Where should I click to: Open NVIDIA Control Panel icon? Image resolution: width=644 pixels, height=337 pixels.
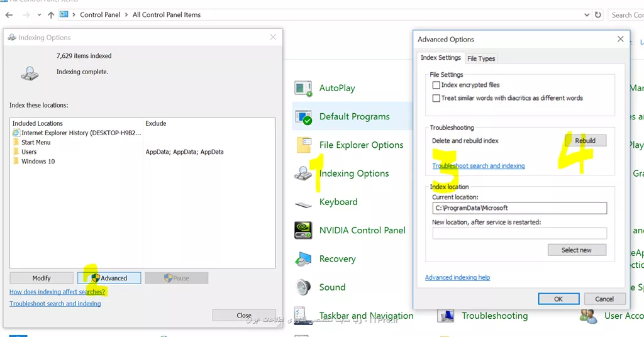tap(303, 230)
